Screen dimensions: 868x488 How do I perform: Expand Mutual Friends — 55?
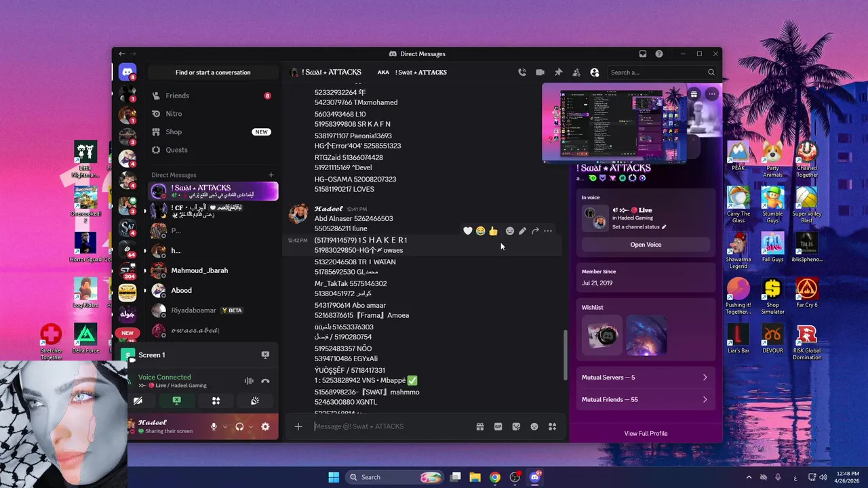(646, 400)
